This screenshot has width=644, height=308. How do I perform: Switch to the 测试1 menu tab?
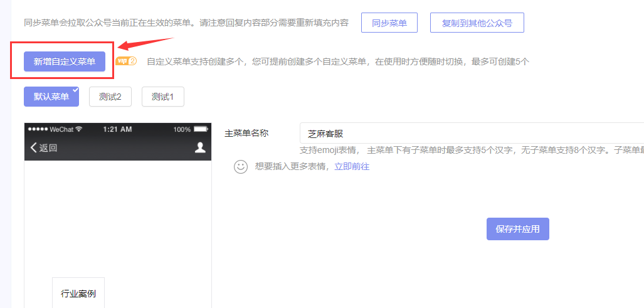(162, 97)
